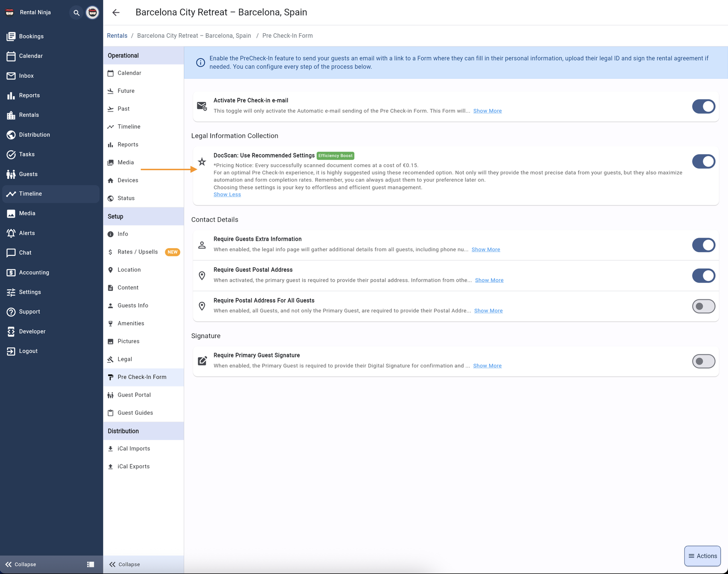728x574 pixels.
Task: Click the Actions button
Action: [702, 556]
